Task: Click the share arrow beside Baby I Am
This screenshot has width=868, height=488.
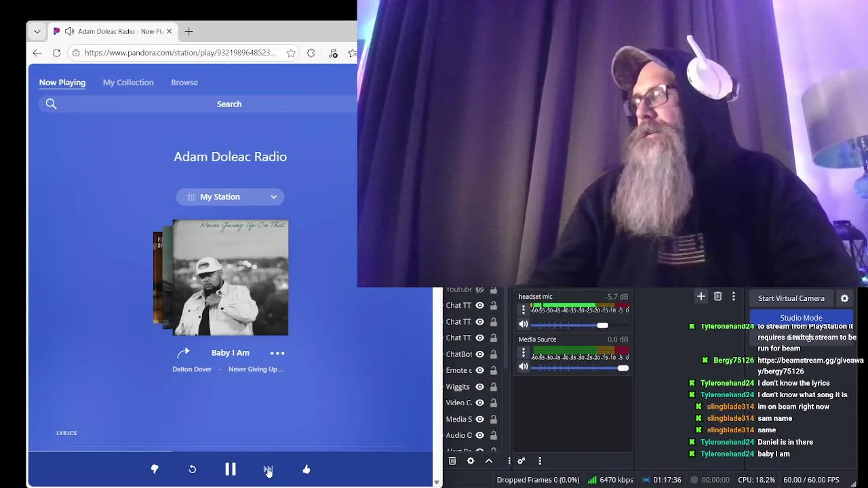Action: click(183, 352)
